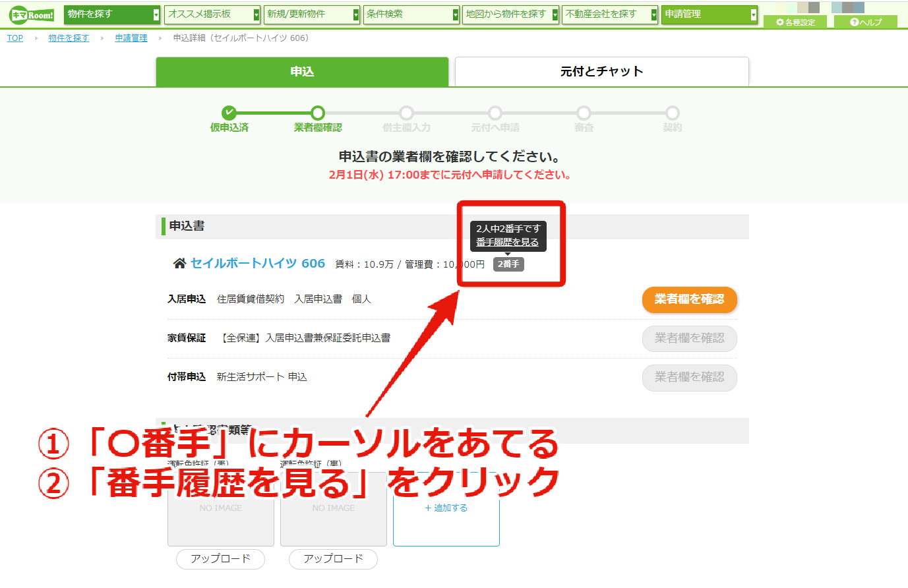Go to 申請管理 breadcrumb link
This screenshot has width=908, height=588.
click(x=131, y=38)
